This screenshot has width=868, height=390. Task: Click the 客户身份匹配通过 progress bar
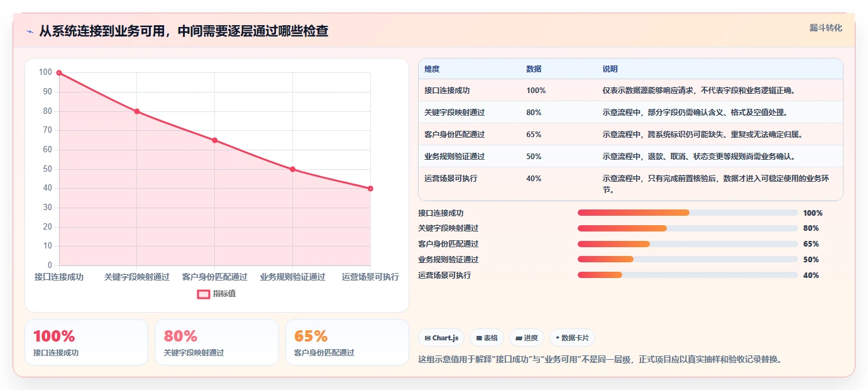click(688, 244)
